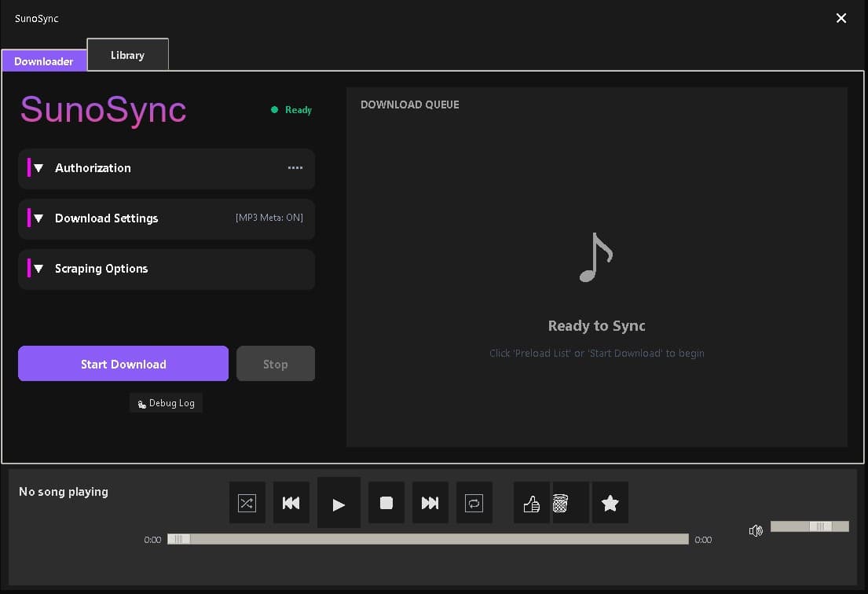Skip to previous track

291,503
